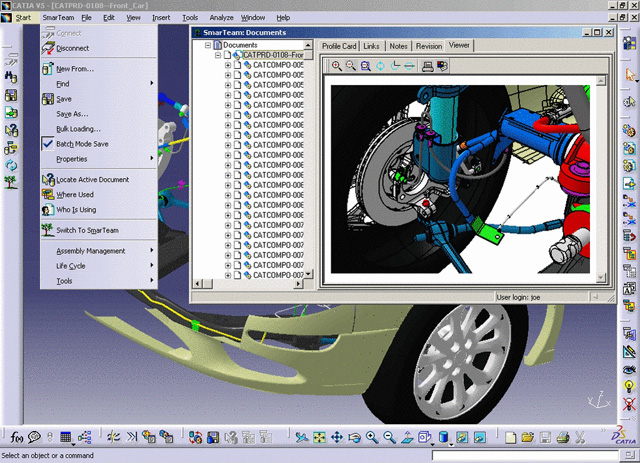Collapse the Documents root tree node
Viewport: 640px width, 463px height.
point(207,45)
